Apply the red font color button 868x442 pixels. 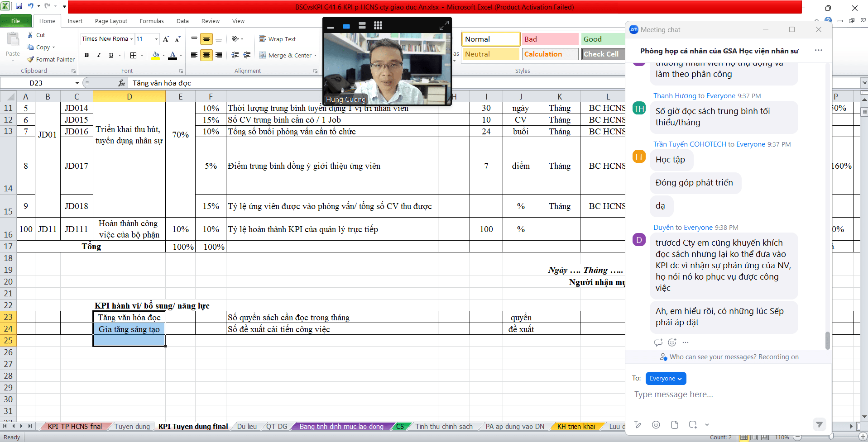pos(173,55)
